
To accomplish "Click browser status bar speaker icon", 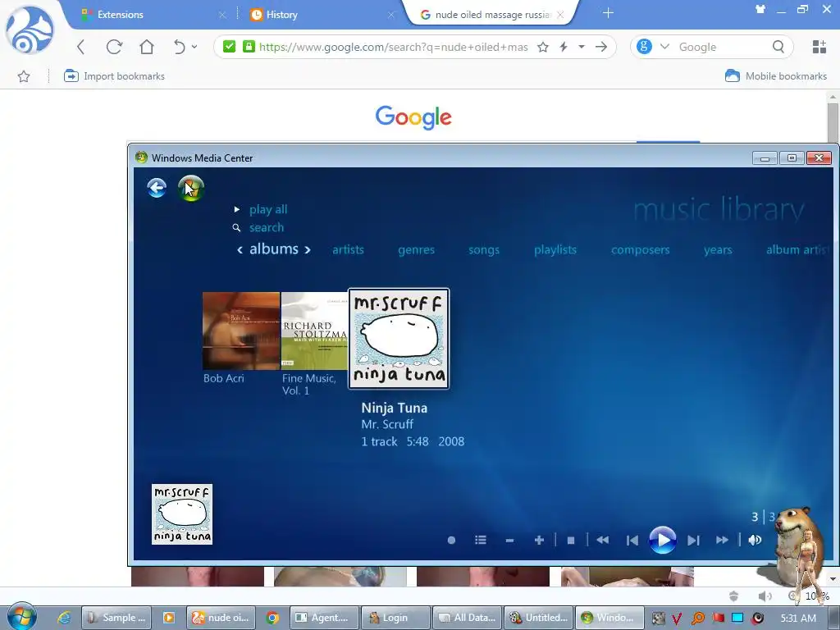I will 765,596.
